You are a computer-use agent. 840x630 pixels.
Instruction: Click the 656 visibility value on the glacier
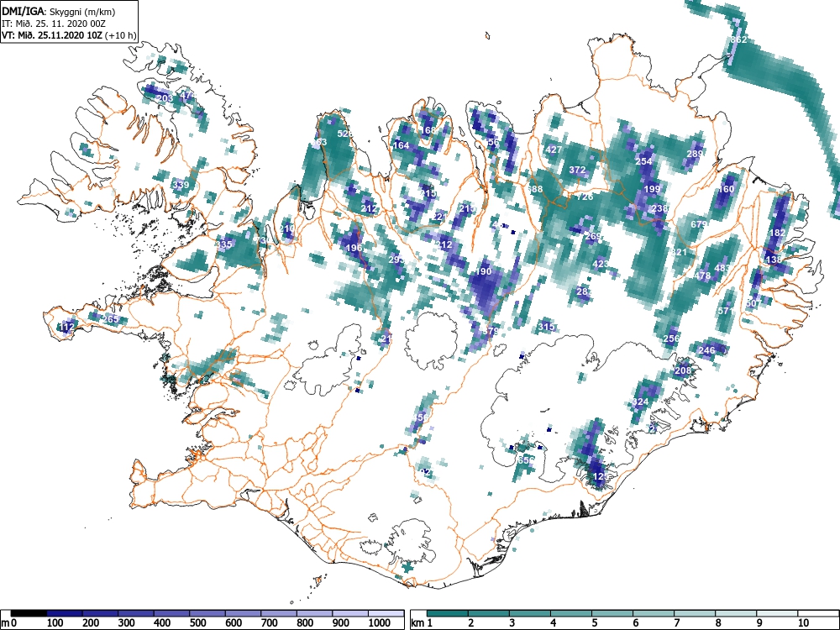point(526,460)
